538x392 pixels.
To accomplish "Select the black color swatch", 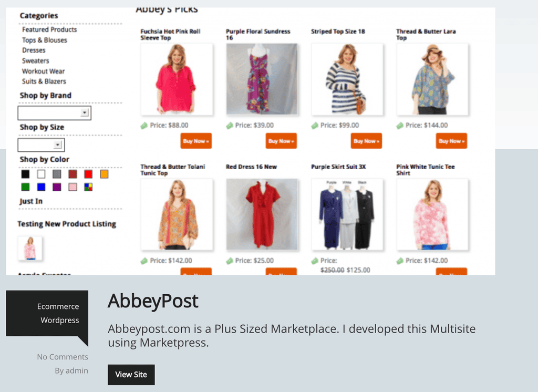I will pyautogui.click(x=25, y=174).
